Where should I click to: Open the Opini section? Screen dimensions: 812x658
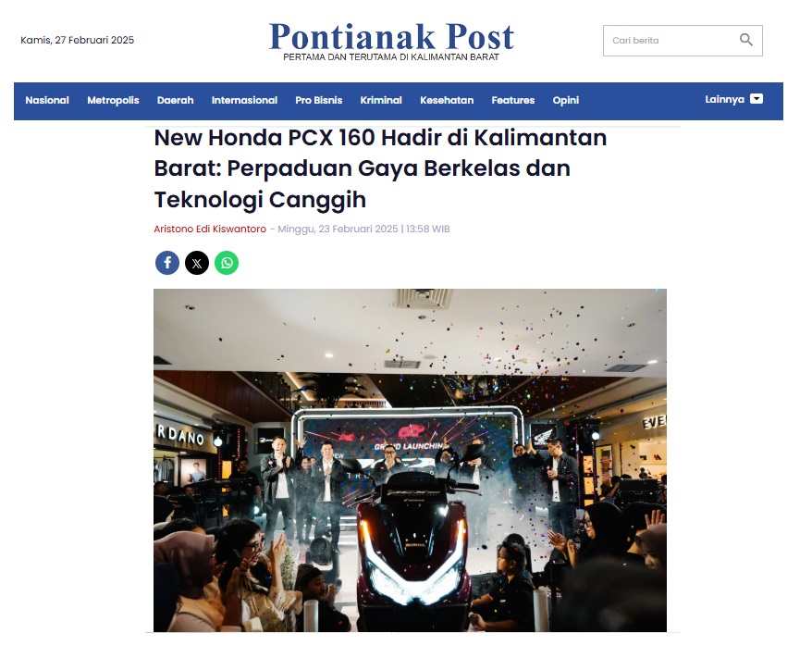pyautogui.click(x=565, y=101)
